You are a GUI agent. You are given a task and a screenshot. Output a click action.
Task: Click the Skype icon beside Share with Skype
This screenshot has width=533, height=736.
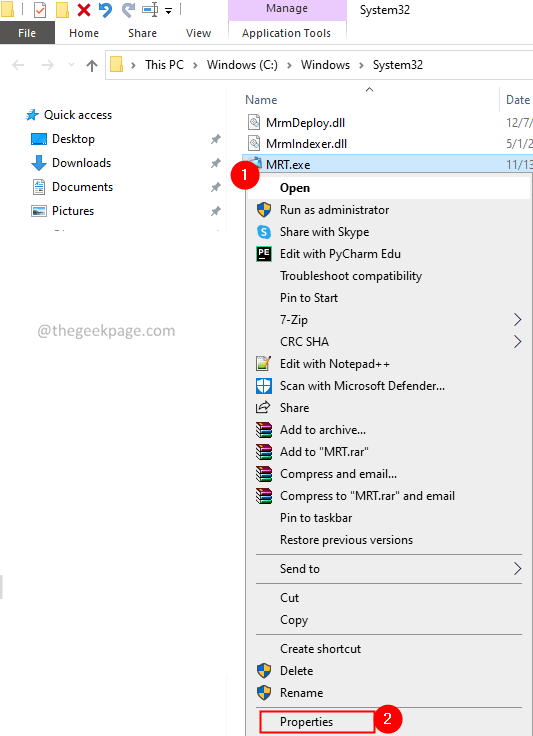tap(264, 232)
